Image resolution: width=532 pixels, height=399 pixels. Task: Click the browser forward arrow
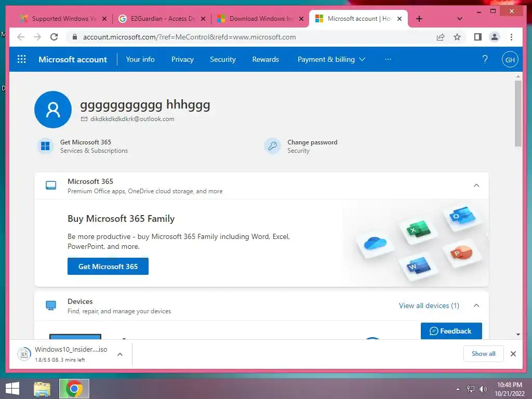click(37, 37)
